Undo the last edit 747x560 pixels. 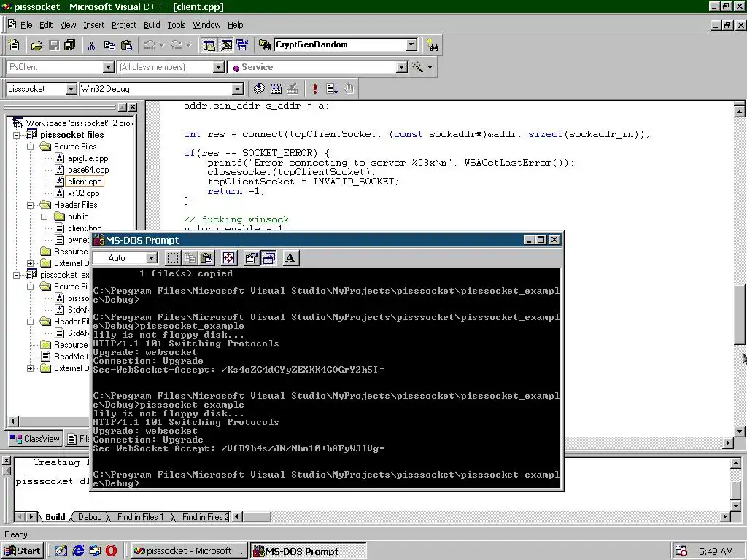149,45
